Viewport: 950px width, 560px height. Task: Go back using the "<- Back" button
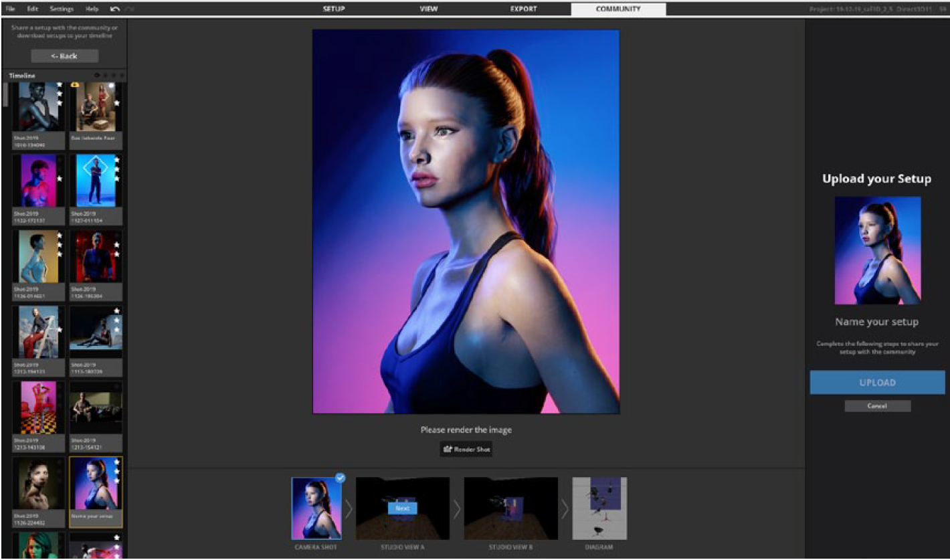click(64, 56)
